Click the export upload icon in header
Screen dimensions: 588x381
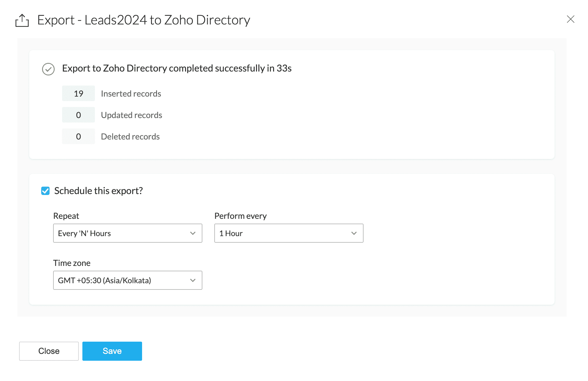tap(22, 20)
